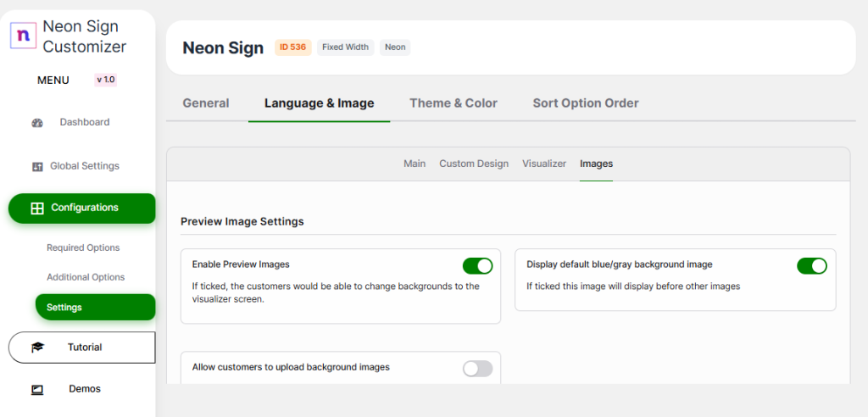Click the Dashboard gauge icon
This screenshot has height=417, width=868.
[x=37, y=123]
